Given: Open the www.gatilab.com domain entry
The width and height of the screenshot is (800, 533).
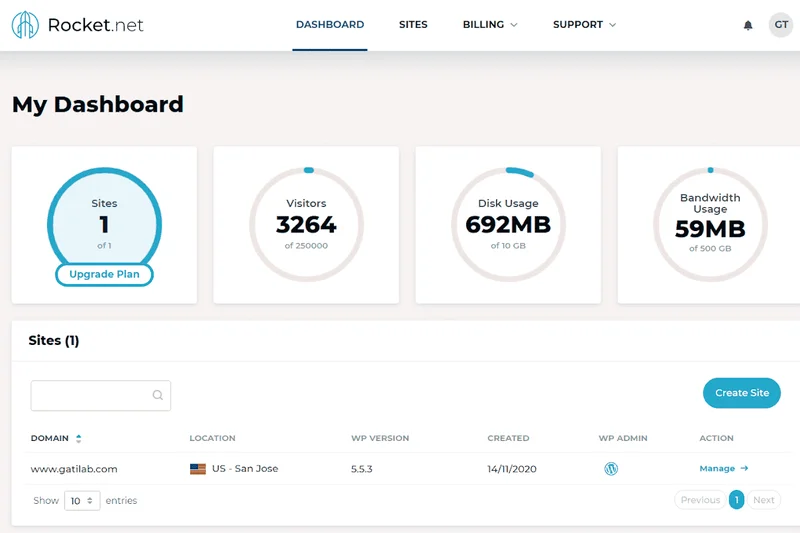Looking at the screenshot, I should 74,468.
